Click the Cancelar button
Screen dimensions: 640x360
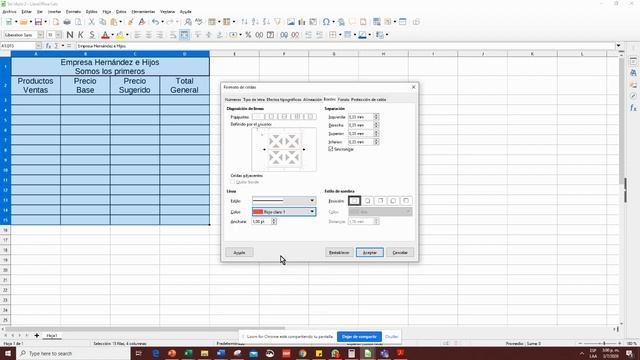[x=400, y=253]
